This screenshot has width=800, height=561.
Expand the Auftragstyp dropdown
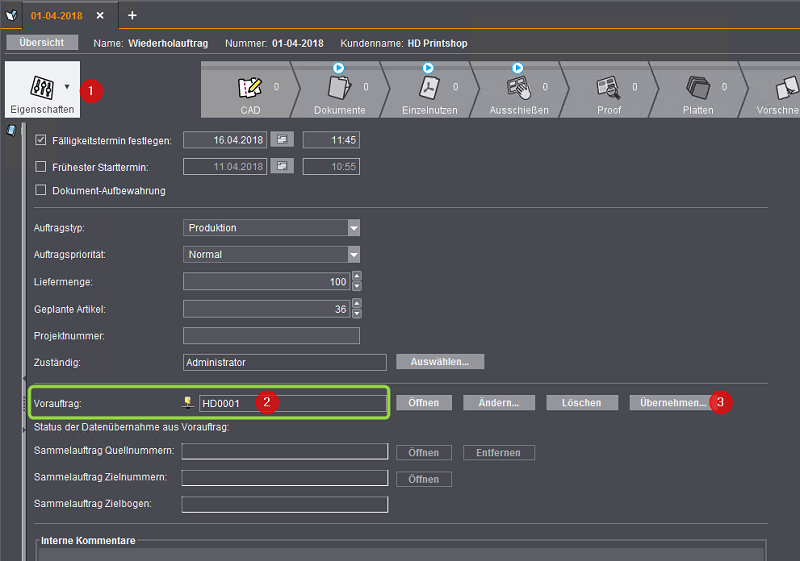click(x=353, y=228)
